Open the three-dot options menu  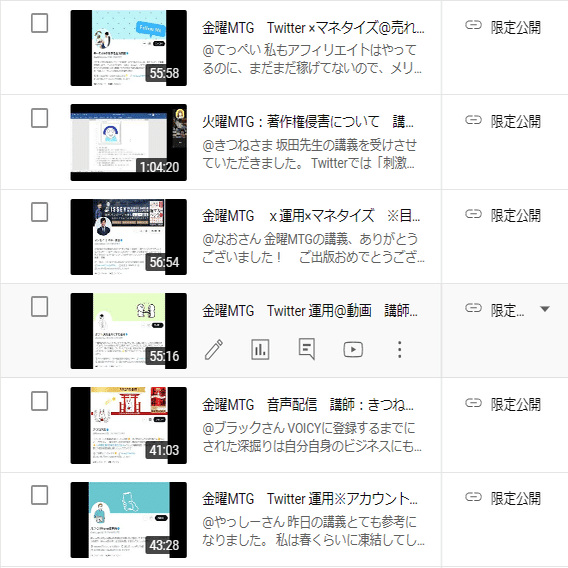pyautogui.click(x=400, y=350)
